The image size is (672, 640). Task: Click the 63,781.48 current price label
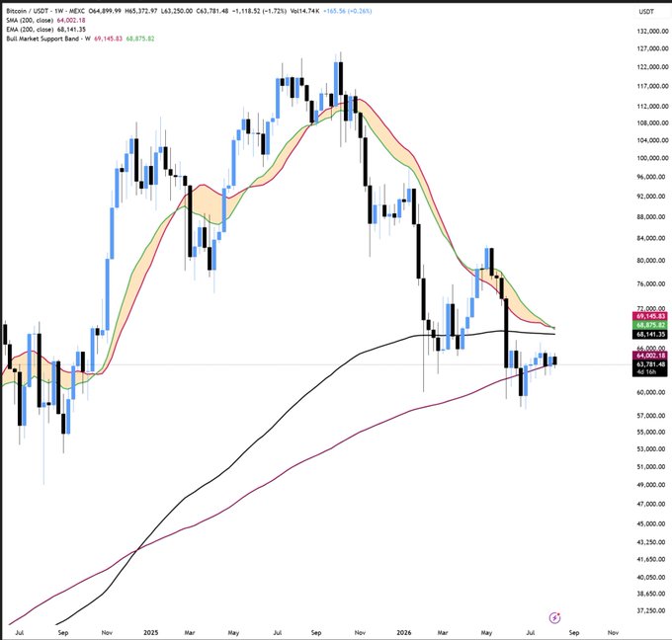click(x=650, y=364)
